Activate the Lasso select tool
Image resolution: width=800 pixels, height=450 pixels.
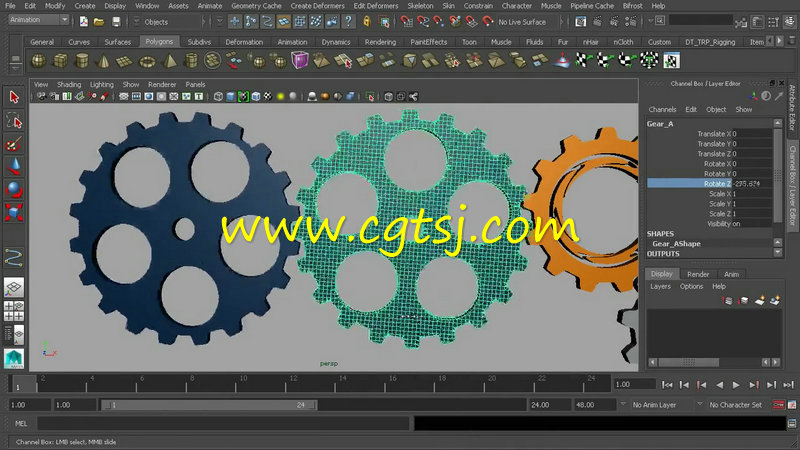[x=14, y=121]
